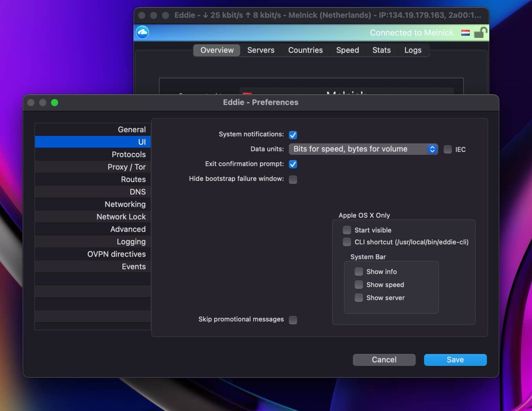Image resolution: width=532 pixels, height=411 pixels.
Task: Click the Save button
Action: [455, 360]
